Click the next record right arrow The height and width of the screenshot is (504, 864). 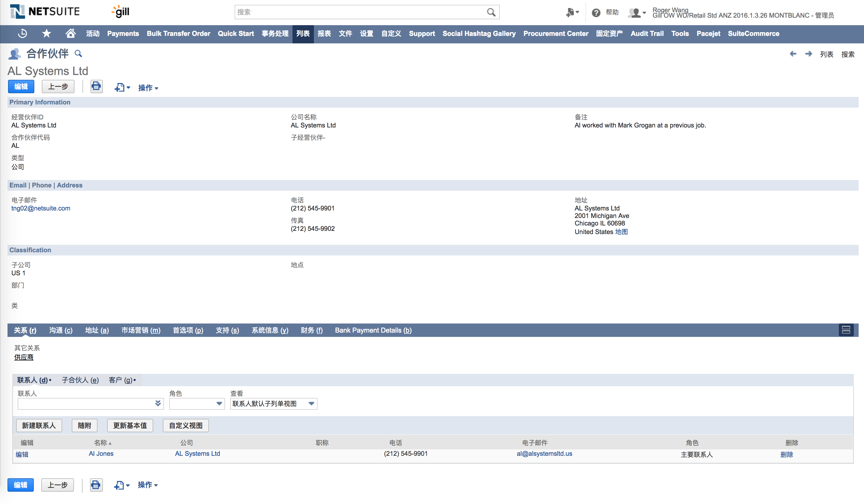click(x=809, y=54)
